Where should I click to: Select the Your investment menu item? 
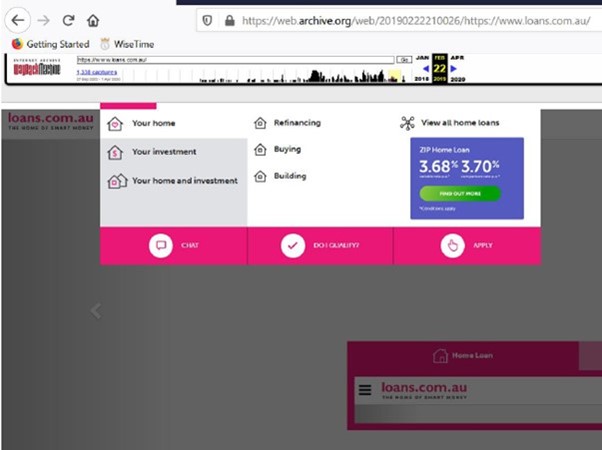pyautogui.click(x=164, y=152)
